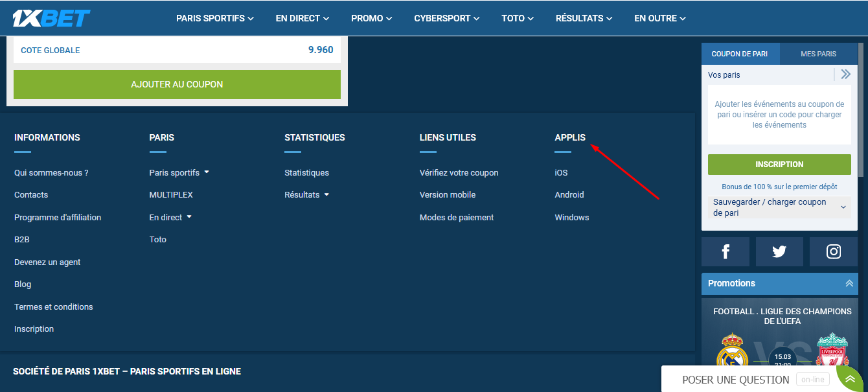This screenshot has width=868, height=392.
Task: Open Programme d'affiliation link
Action: pyautogui.click(x=58, y=218)
